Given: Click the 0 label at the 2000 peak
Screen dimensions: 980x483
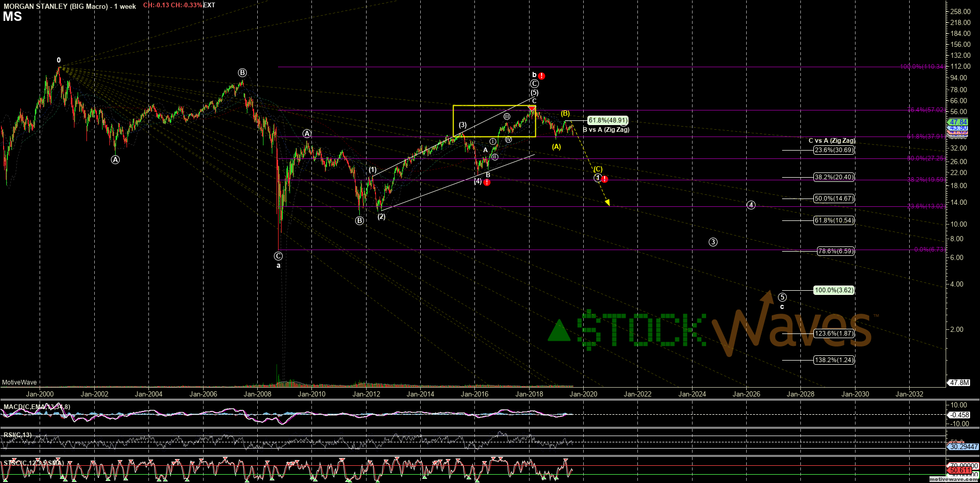Looking at the screenshot, I should [x=59, y=60].
